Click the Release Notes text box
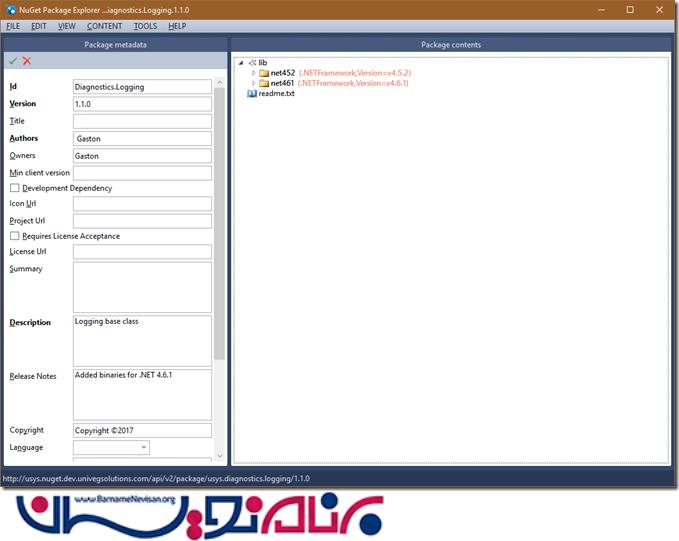 click(141, 394)
